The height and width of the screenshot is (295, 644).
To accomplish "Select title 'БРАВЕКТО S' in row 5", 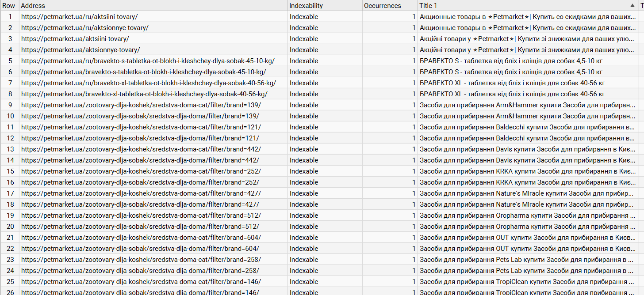I will (x=511, y=61).
